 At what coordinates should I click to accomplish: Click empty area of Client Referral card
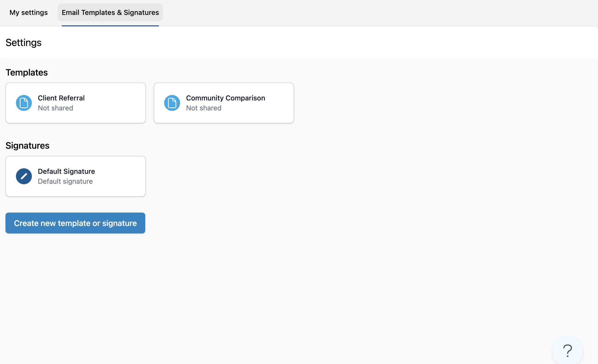tap(117, 103)
